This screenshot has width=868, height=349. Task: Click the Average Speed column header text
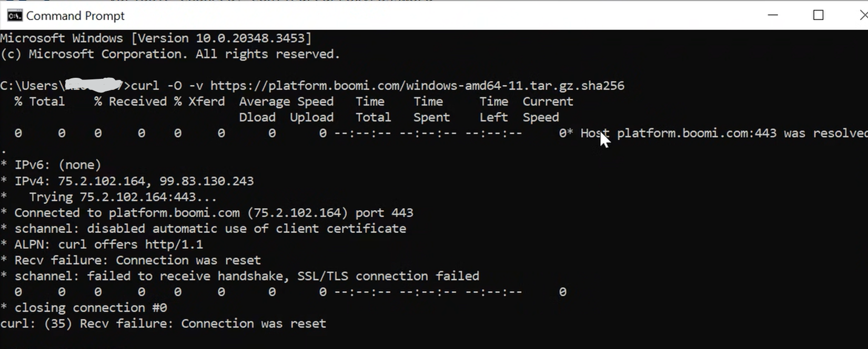pos(286,101)
